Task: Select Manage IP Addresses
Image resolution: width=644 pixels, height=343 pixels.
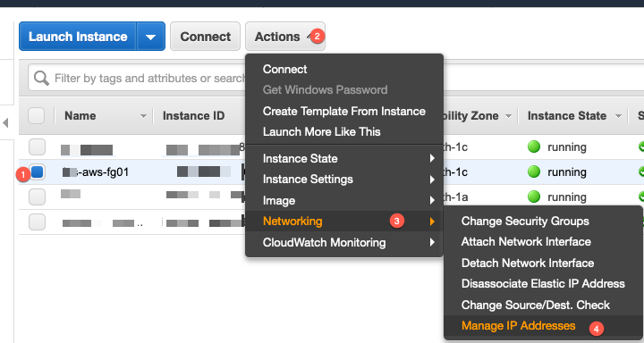Action: click(543, 326)
